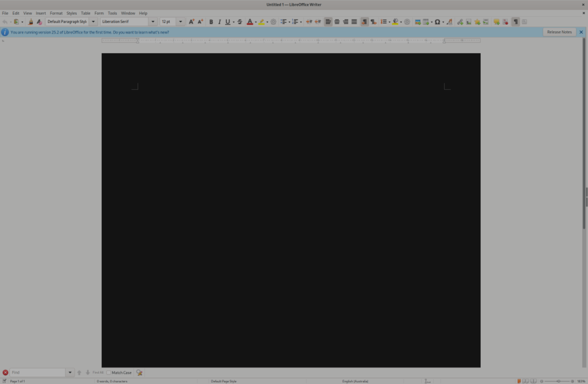588x384 pixels.
Task: Click the Insert Hyperlink icon
Action: tap(460, 22)
